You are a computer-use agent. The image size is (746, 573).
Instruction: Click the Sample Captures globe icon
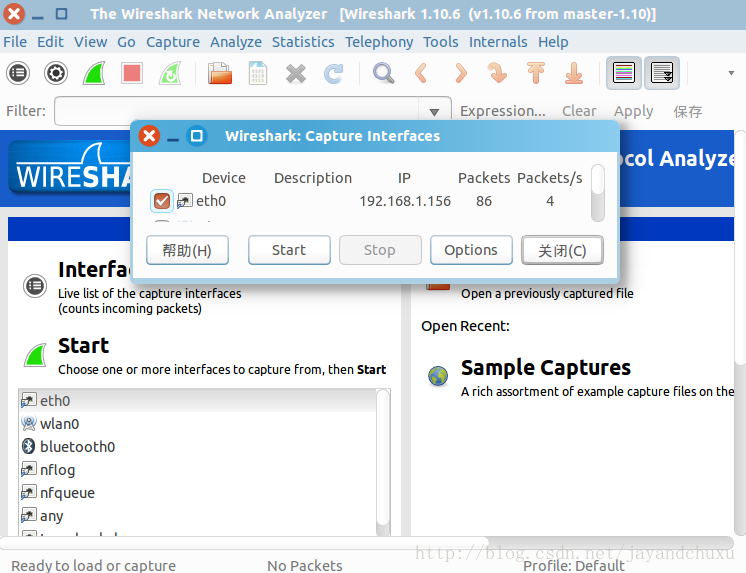pos(438,376)
